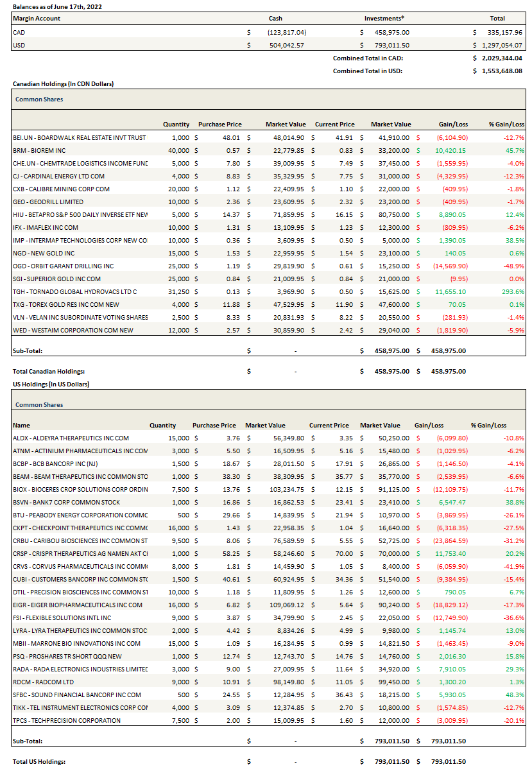Click the US Holdings (In US Dollars) heading
The height and width of the screenshot is (769, 532).
[x=51, y=384]
